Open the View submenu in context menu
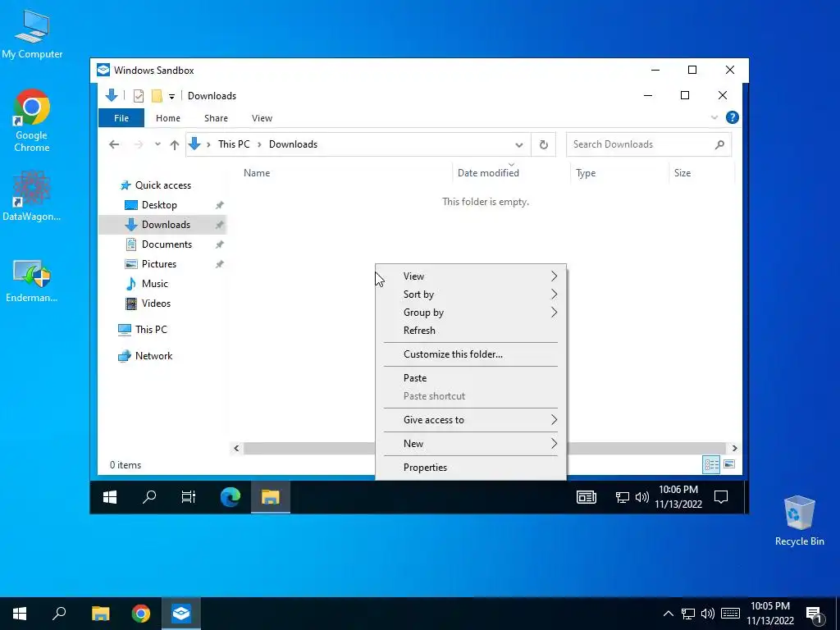This screenshot has width=840, height=630. click(471, 276)
